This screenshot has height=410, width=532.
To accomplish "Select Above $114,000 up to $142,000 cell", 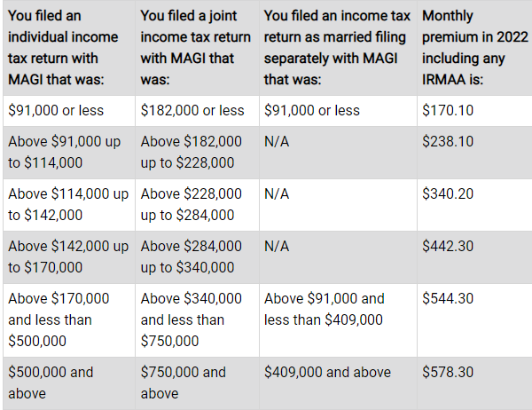I will click(69, 205).
